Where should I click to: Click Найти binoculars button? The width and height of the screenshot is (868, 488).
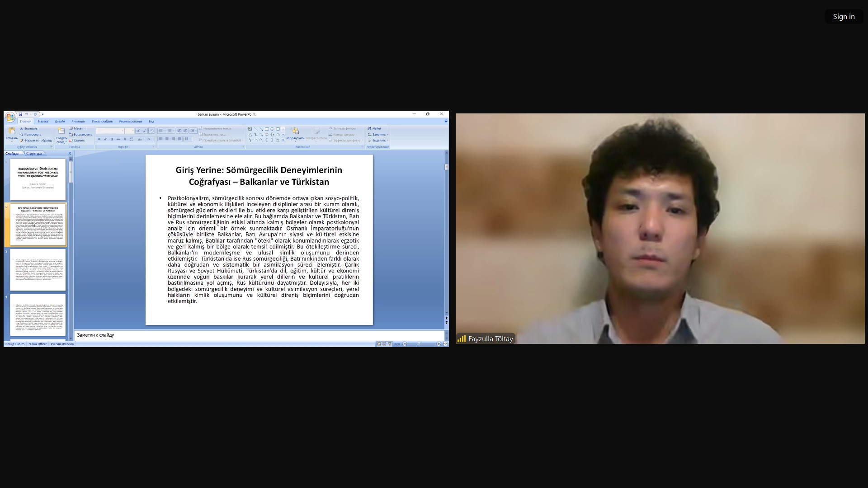374,129
